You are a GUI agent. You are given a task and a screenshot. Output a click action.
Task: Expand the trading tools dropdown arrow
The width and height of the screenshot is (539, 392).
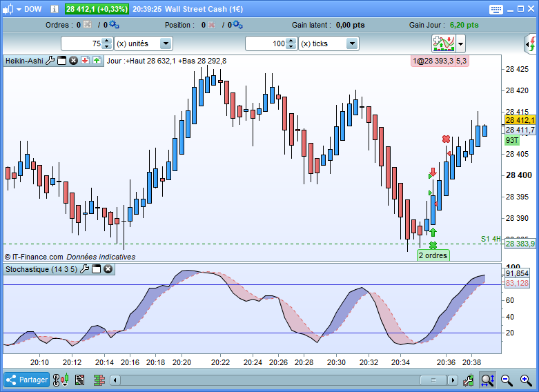460,43
